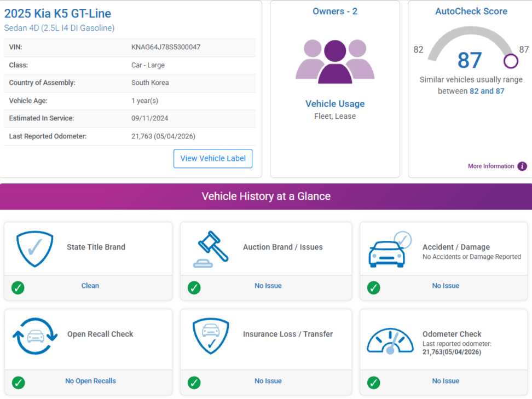Open the Clean title status link
The image size is (532, 399).
click(x=90, y=286)
